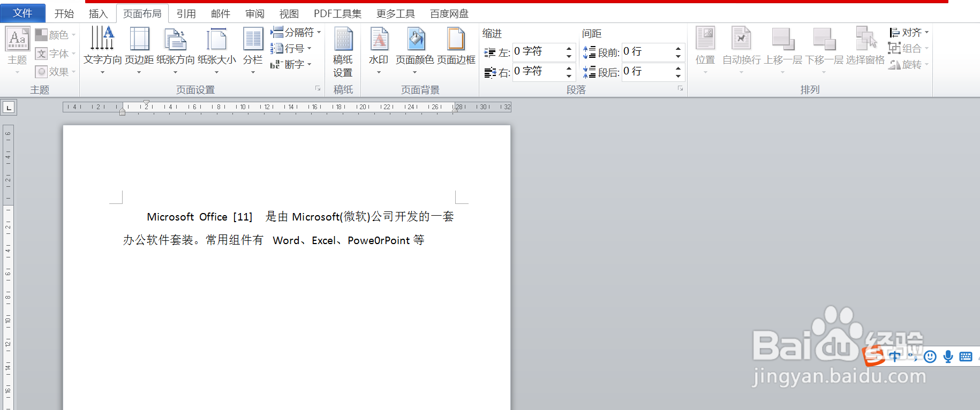Click the word 'Excel' in document
Screen dimensions: 980x410
pos(323,240)
